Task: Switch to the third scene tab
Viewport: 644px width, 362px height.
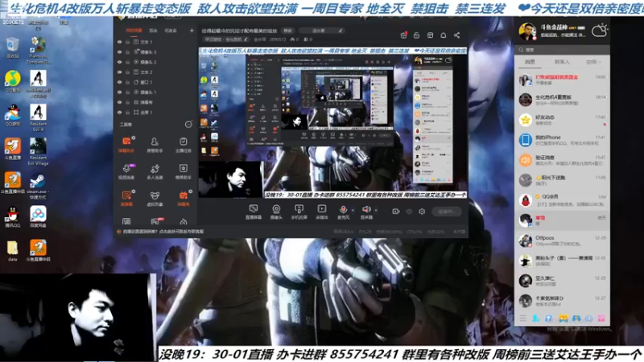Action: (x=171, y=31)
